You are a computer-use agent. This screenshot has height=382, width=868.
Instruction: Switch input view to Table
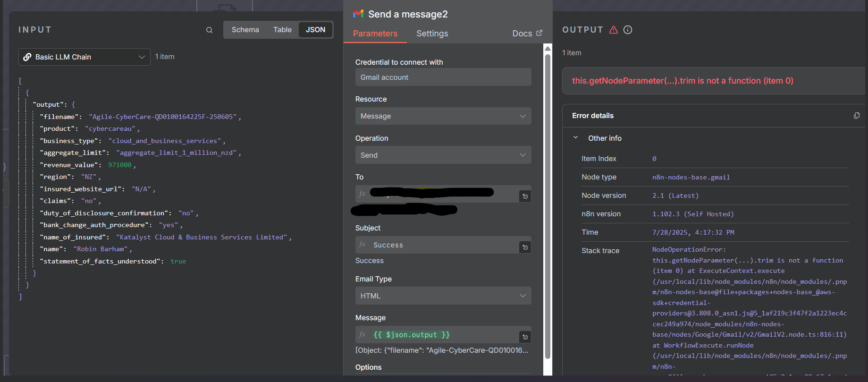(282, 30)
